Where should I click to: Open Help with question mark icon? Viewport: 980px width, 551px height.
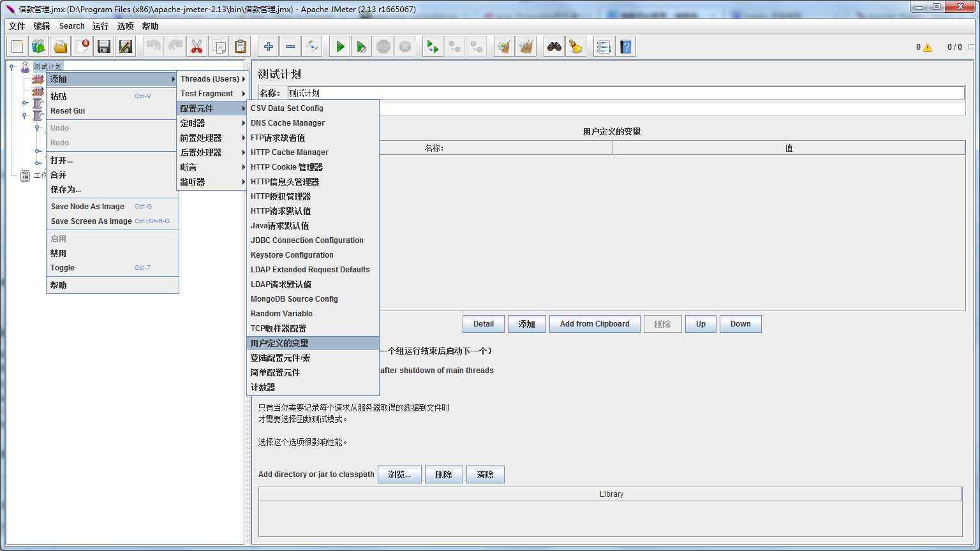(625, 47)
